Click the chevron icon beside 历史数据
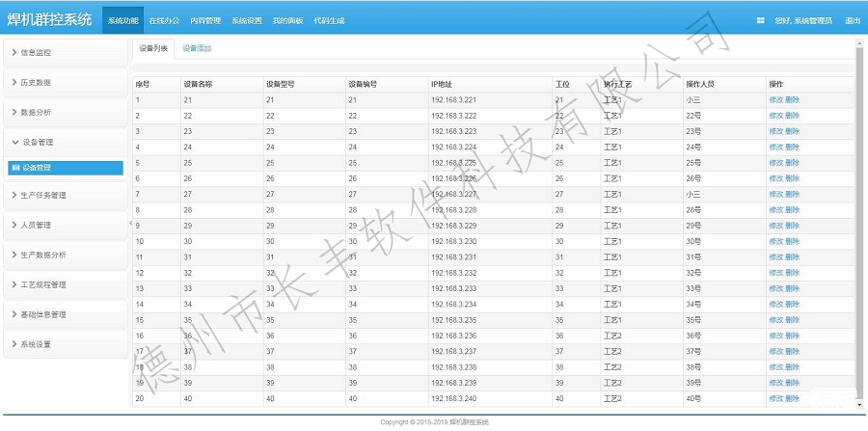The height and width of the screenshot is (431, 868). [14, 83]
